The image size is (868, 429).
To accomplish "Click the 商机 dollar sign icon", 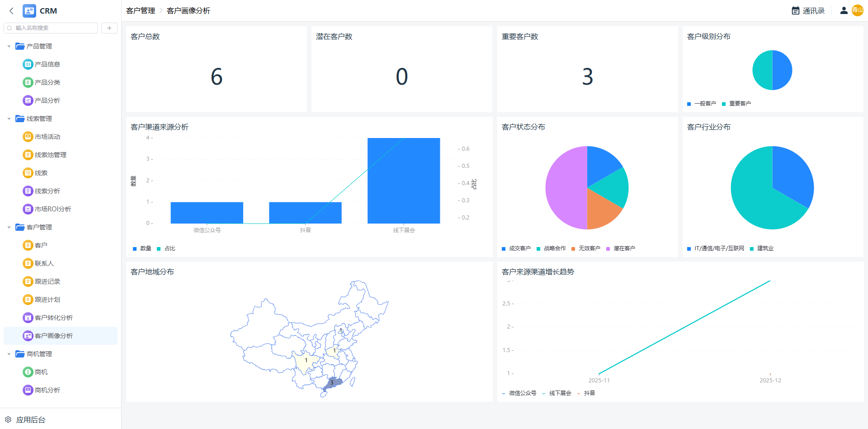I will click(28, 372).
